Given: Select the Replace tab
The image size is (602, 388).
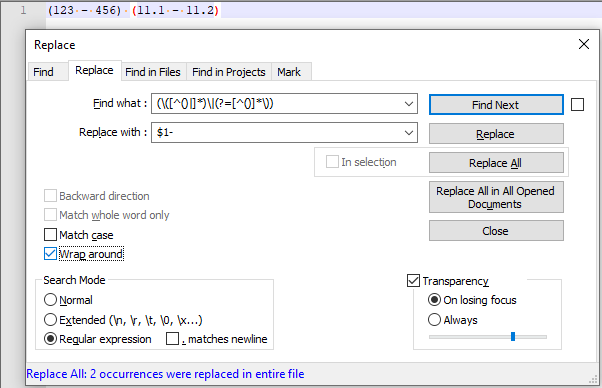Looking at the screenshot, I should point(94,70).
